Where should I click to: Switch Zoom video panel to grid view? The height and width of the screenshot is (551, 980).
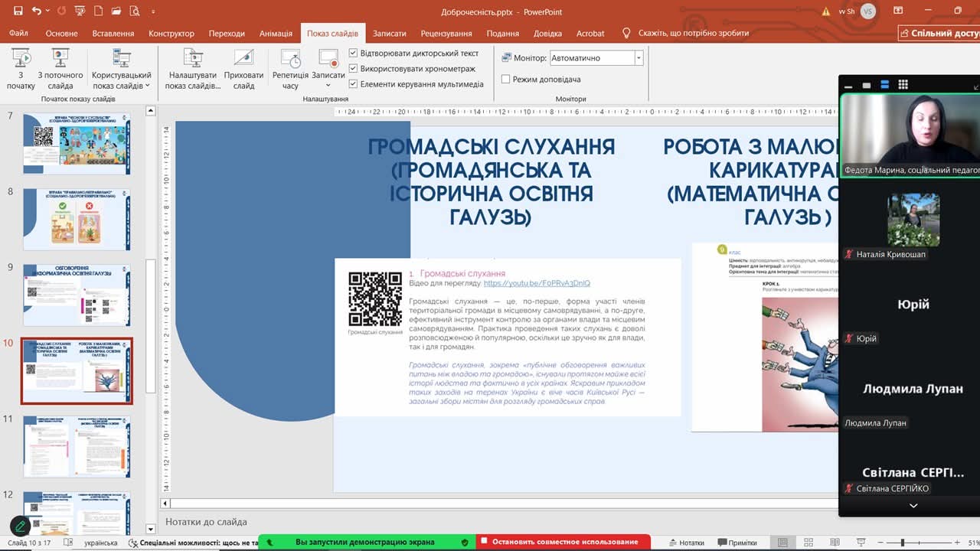pyautogui.click(x=903, y=85)
